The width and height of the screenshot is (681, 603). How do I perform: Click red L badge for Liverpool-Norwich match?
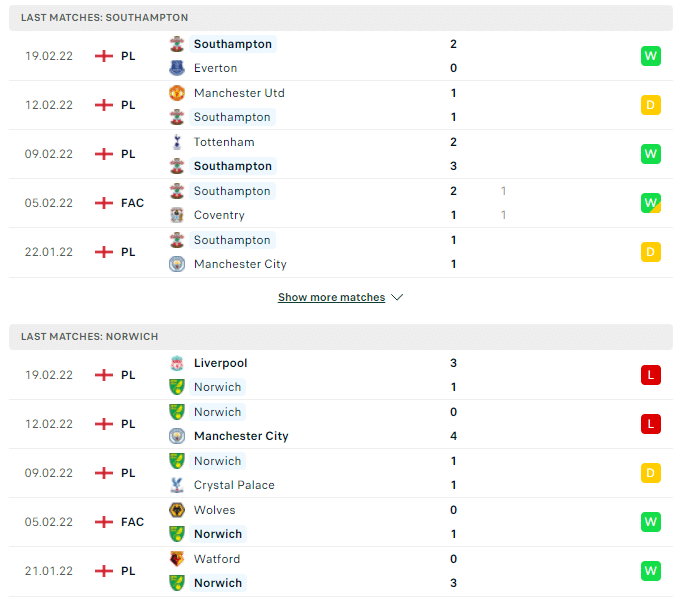(x=651, y=375)
